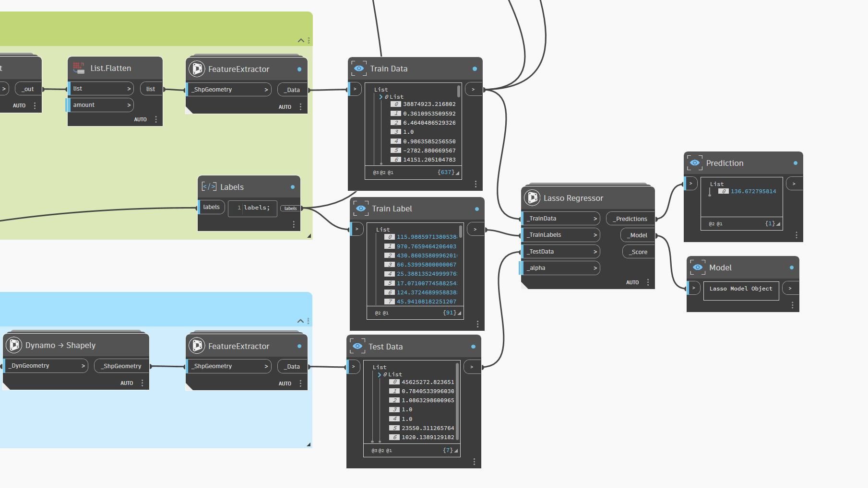Click the top FeatureExtractor Python icon
The height and width of the screenshot is (488, 868).
tap(197, 69)
